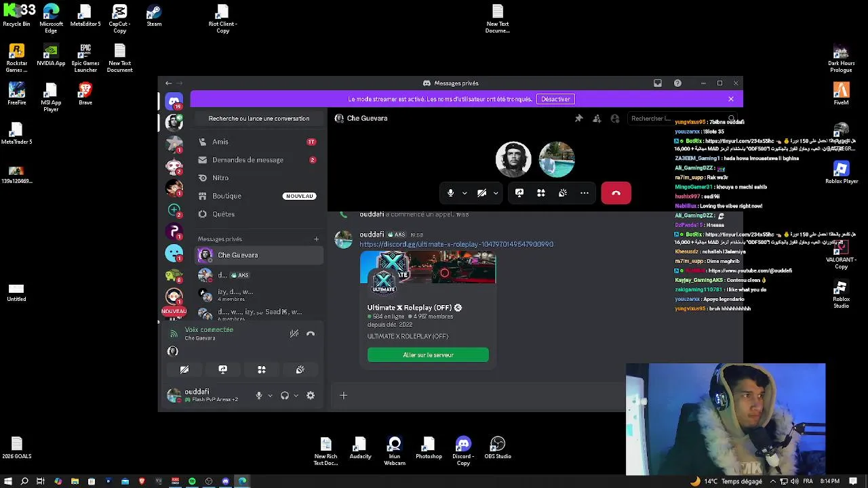The width and height of the screenshot is (868, 488).
Task: Toggle noise suppression beside Voix connectée
Action: [294, 333]
